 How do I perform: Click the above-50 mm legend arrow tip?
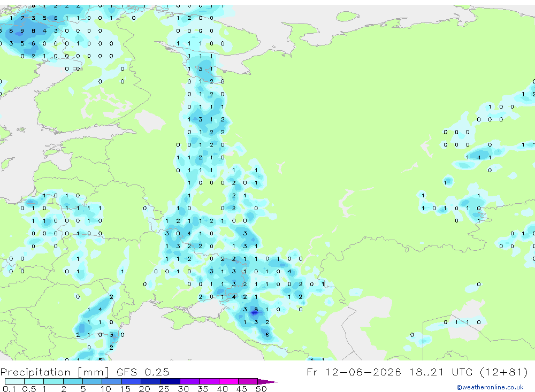(x=267, y=381)
